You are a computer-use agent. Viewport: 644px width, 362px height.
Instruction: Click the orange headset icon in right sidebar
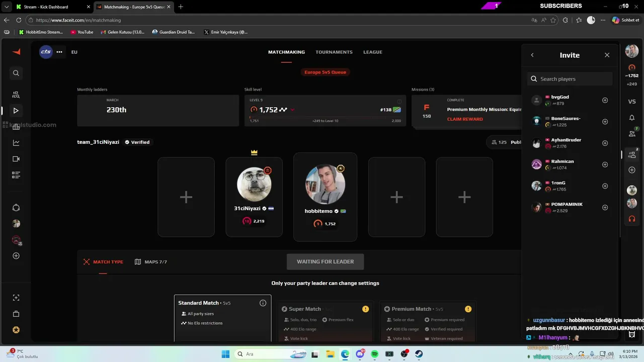point(632,219)
